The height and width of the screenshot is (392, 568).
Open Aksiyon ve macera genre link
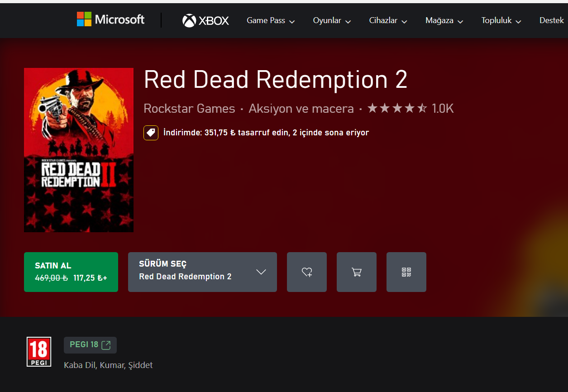tap(301, 109)
